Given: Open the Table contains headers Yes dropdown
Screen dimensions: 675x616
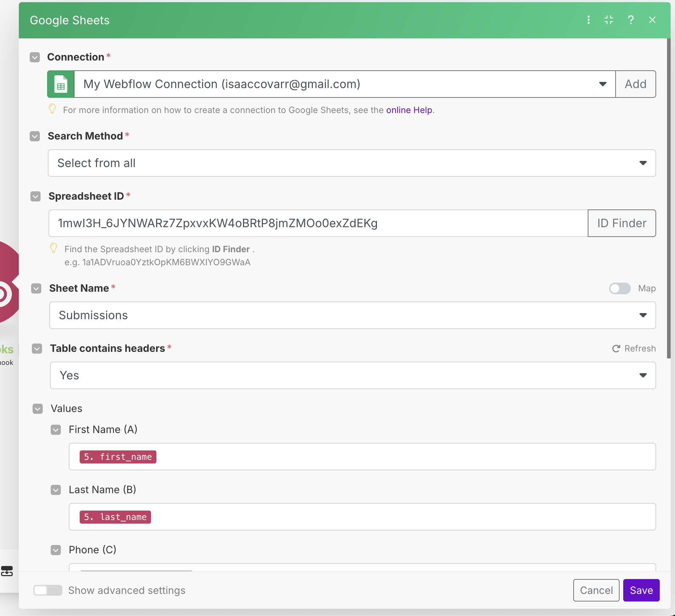Looking at the screenshot, I should point(353,375).
